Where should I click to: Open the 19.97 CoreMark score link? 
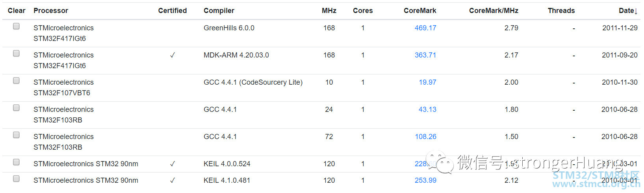(427, 82)
